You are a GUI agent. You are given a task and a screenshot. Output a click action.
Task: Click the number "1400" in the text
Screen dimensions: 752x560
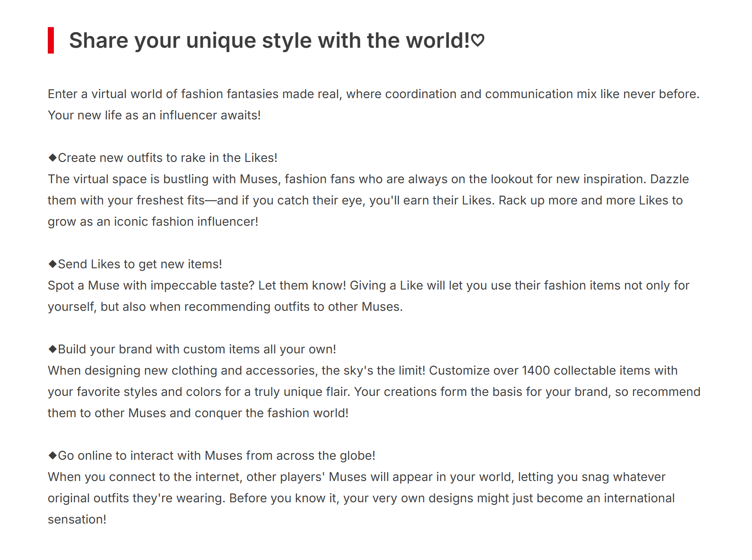tap(536, 370)
